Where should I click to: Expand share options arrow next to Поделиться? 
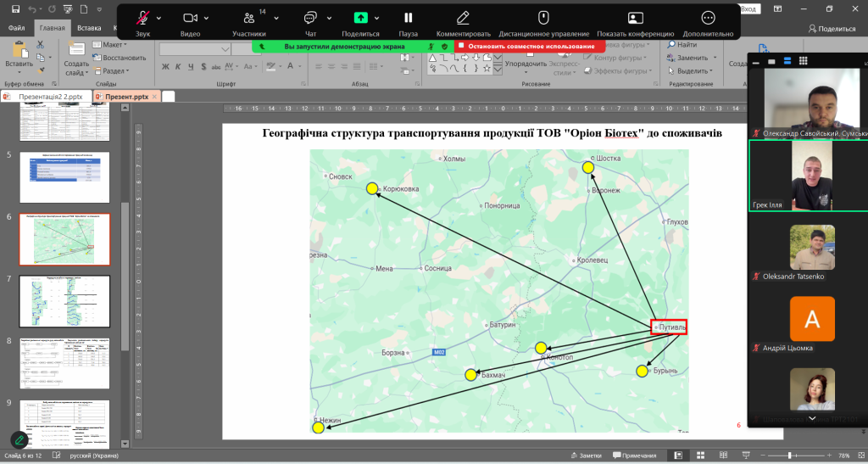[377, 19]
